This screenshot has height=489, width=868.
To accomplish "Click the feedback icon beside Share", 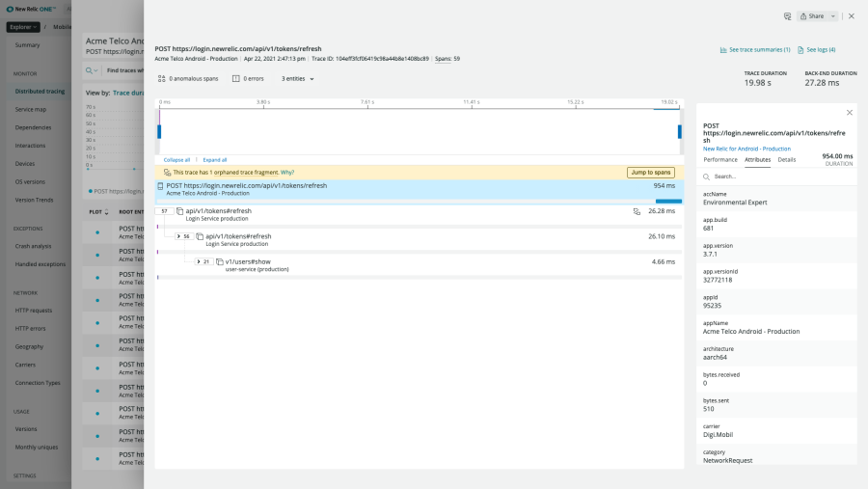I will [787, 16].
